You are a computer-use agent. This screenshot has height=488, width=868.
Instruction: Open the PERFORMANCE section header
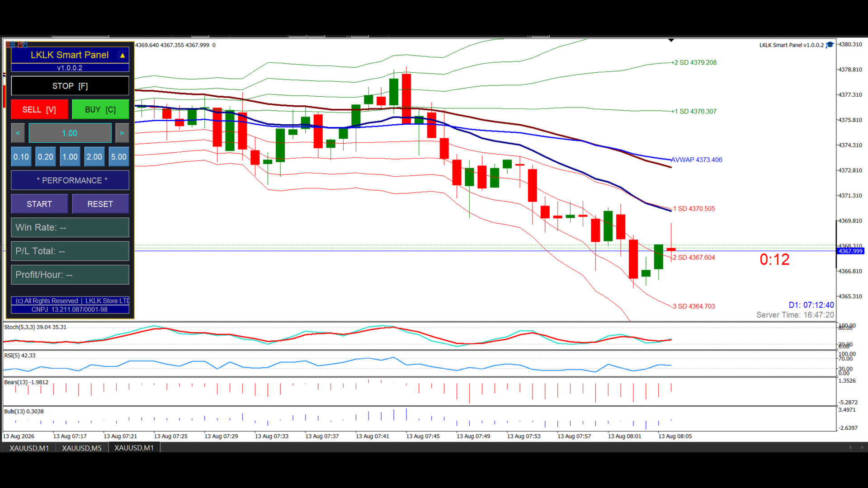(70, 180)
